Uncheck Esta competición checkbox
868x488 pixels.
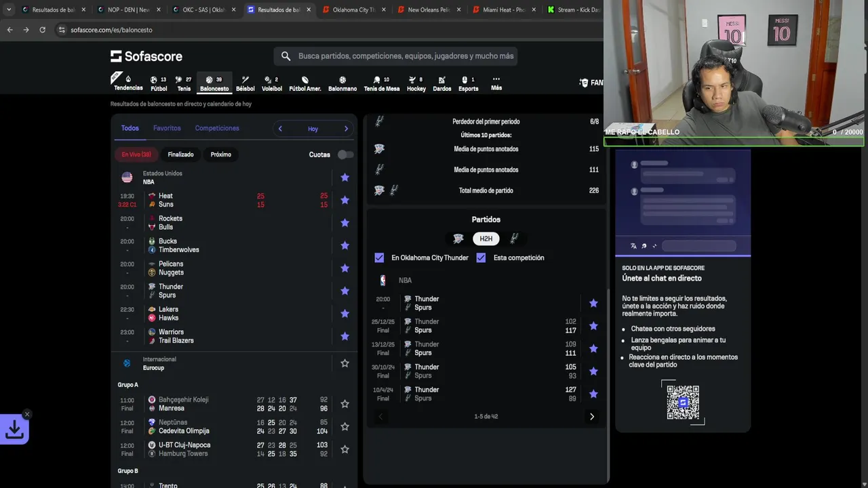pyautogui.click(x=481, y=258)
